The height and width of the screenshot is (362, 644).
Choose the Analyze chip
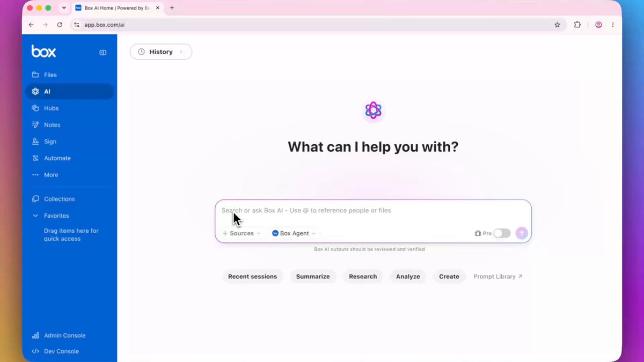[408, 277]
